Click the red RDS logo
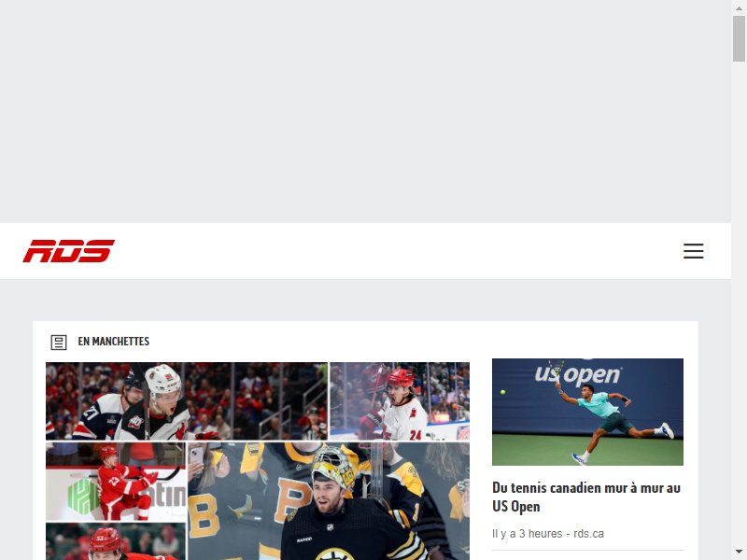The height and width of the screenshot is (560, 747). (x=68, y=251)
